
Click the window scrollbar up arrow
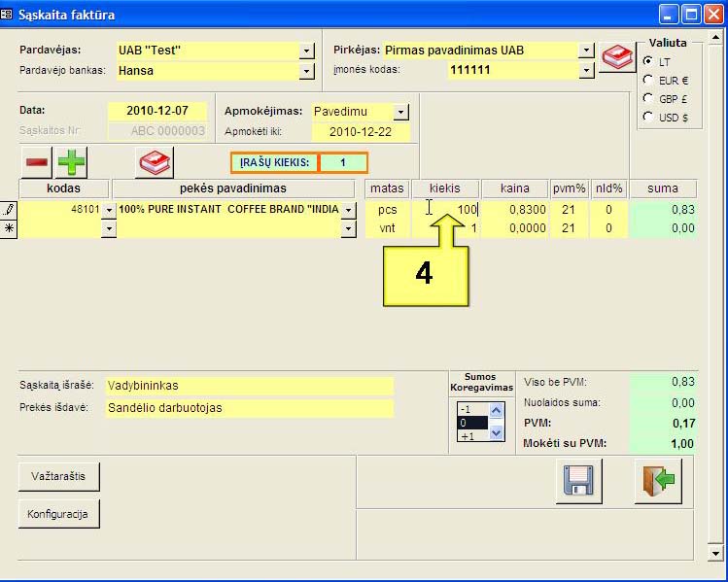[x=715, y=37]
